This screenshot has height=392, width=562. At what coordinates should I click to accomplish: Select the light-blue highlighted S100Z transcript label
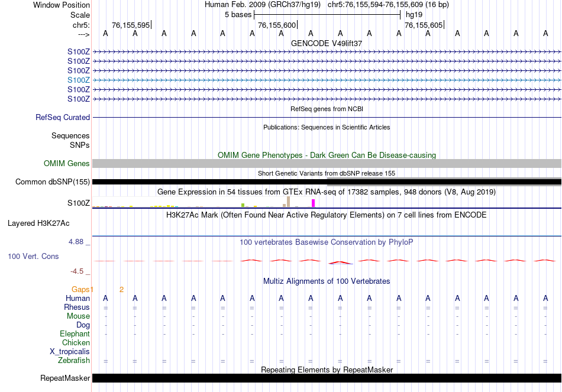[x=79, y=80]
